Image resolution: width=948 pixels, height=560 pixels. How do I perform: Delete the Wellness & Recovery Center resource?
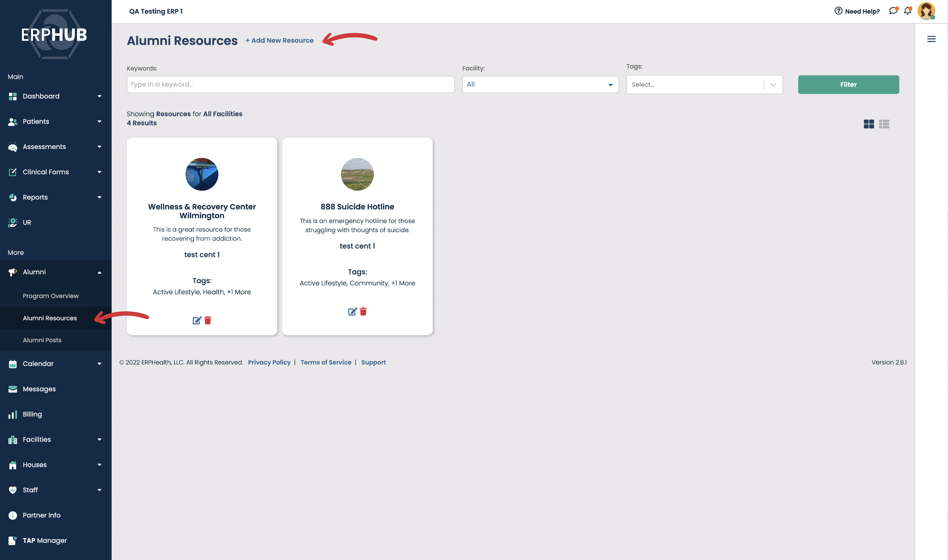tap(208, 321)
